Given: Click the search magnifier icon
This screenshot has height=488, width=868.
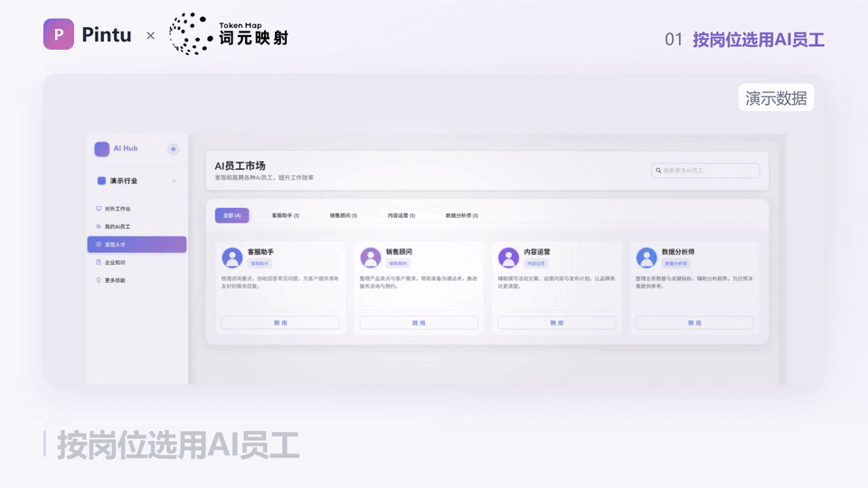Looking at the screenshot, I should 658,171.
